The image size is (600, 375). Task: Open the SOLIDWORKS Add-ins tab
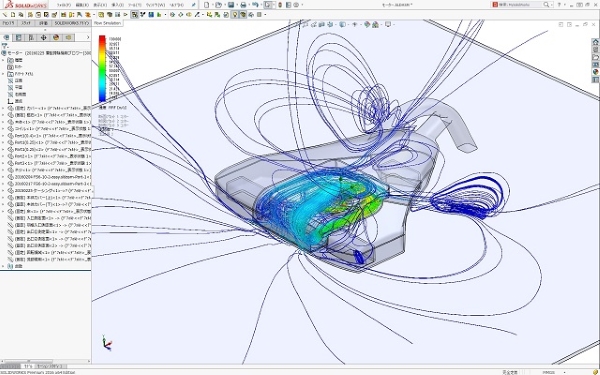(x=71, y=23)
